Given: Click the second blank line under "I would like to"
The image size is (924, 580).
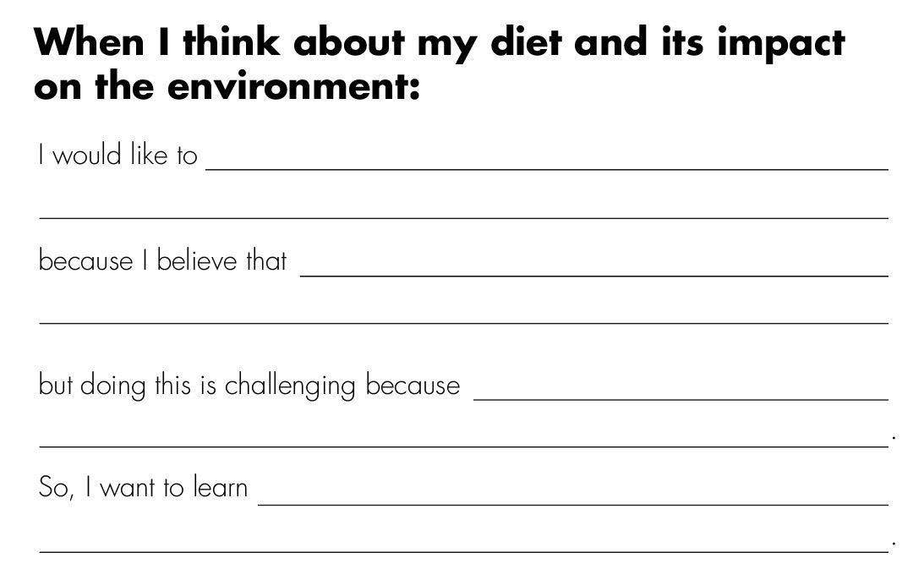Looking at the screenshot, I should pyautogui.click(x=464, y=218).
